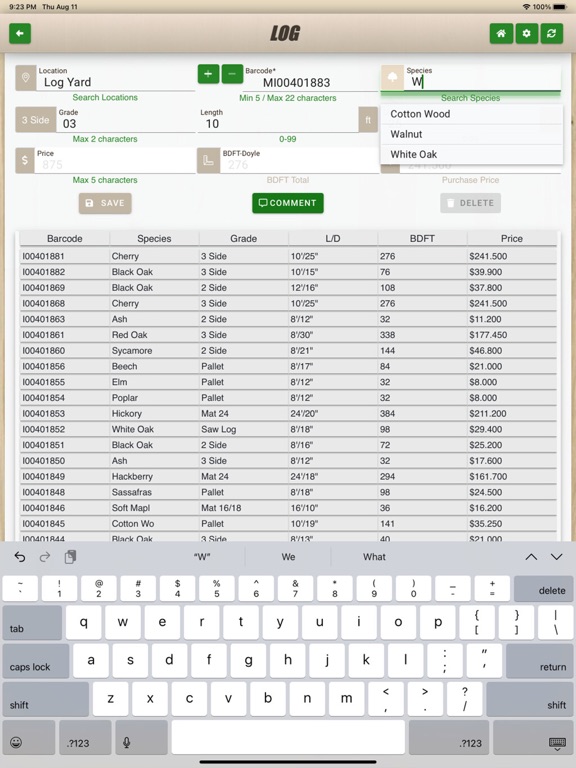
Task: Focus the Barcode input field
Action: click(311, 78)
